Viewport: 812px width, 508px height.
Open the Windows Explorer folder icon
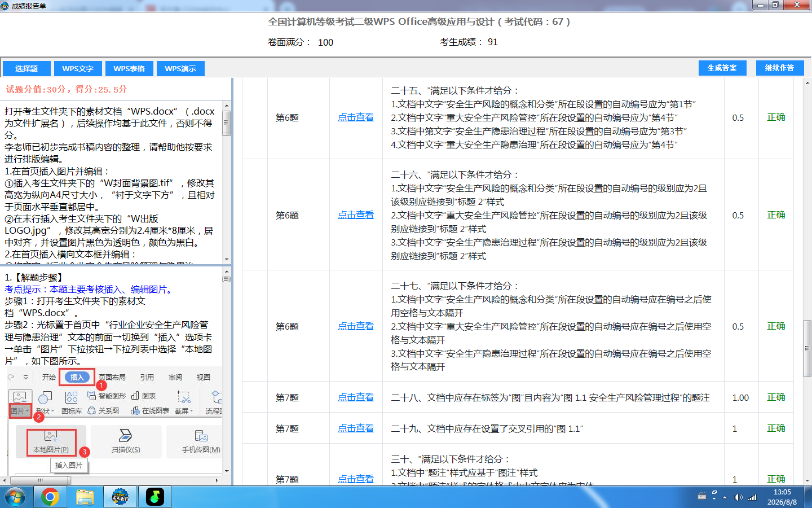[x=85, y=497]
